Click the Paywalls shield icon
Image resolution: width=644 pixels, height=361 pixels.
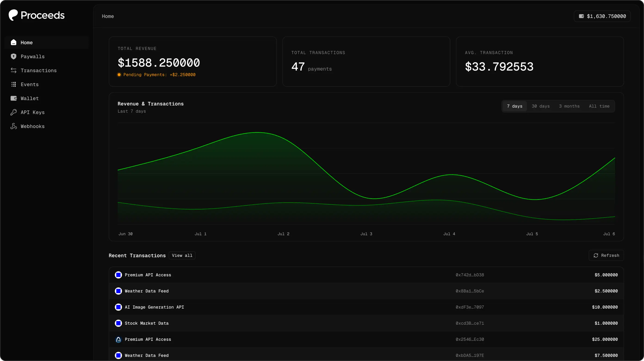13,56
